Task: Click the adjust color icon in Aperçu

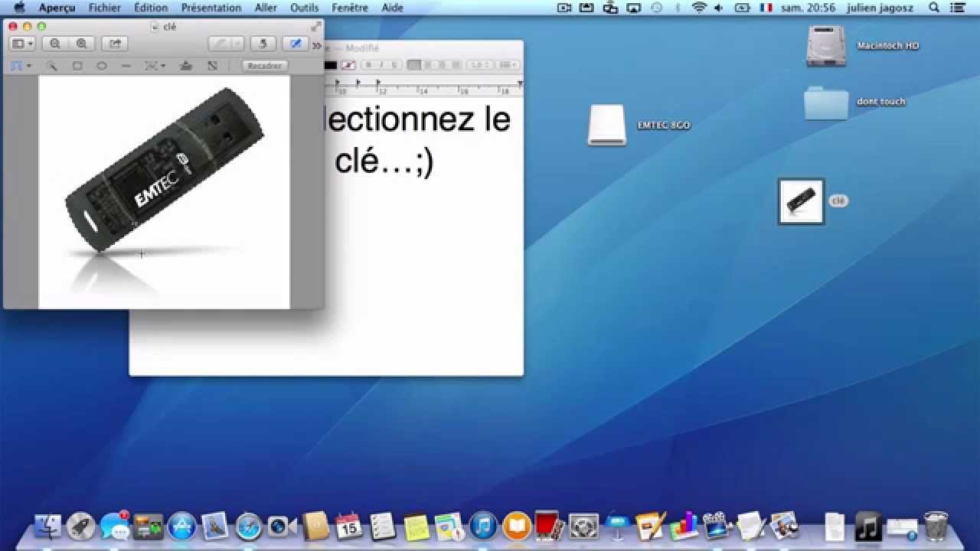Action: coord(185,66)
